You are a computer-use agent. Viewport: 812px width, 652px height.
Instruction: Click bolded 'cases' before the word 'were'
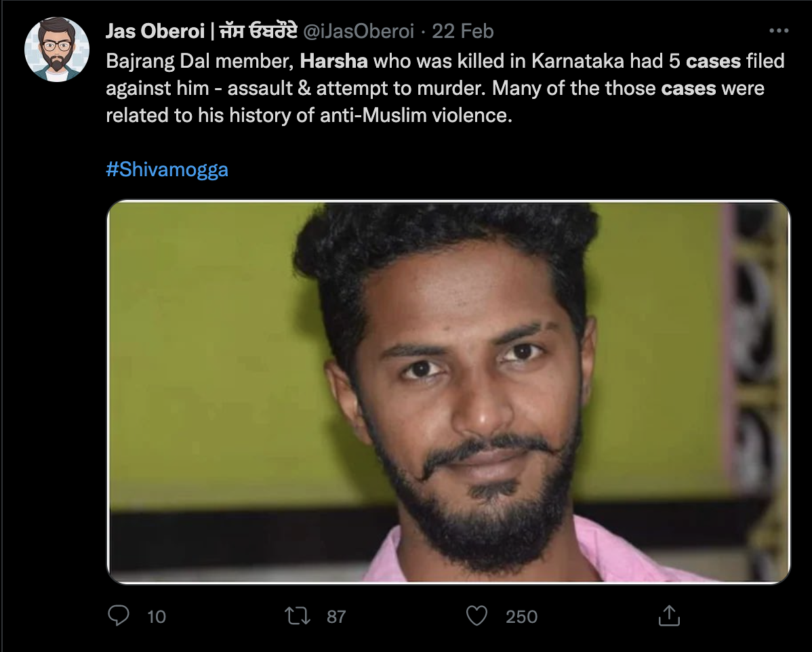689,88
